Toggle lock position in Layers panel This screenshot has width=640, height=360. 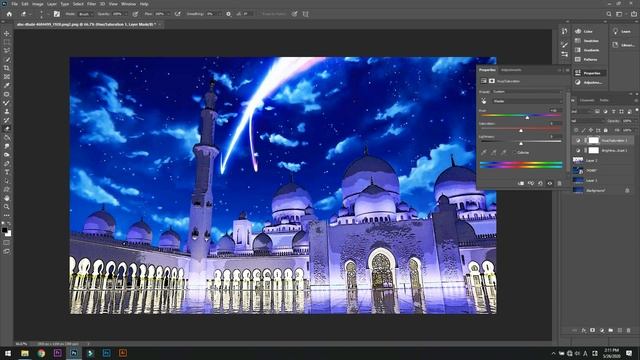pos(591,130)
